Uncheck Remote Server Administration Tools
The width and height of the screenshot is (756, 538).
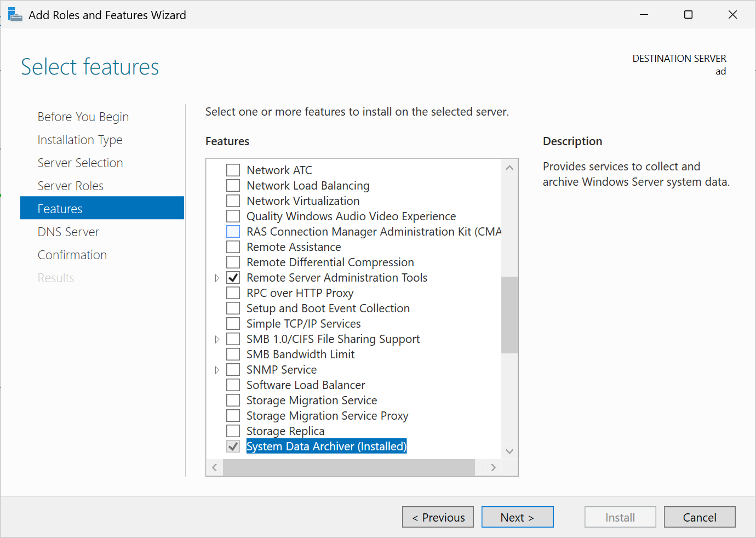click(x=233, y=277)
